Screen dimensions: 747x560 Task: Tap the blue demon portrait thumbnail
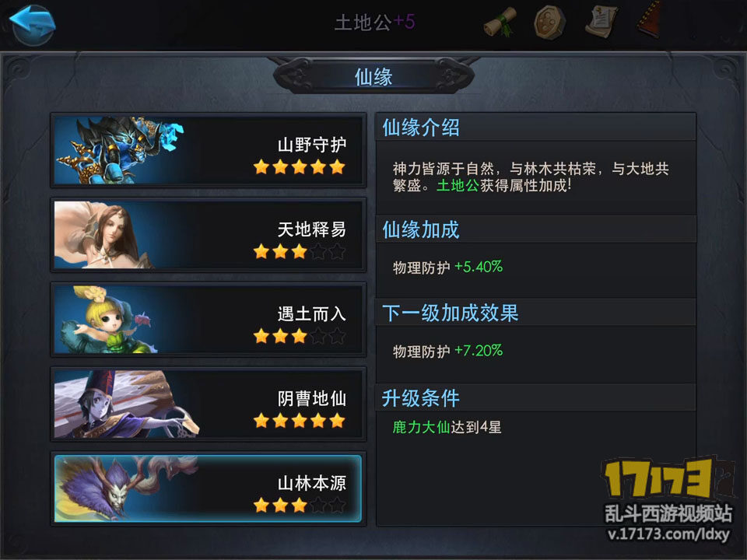(120, 150)
